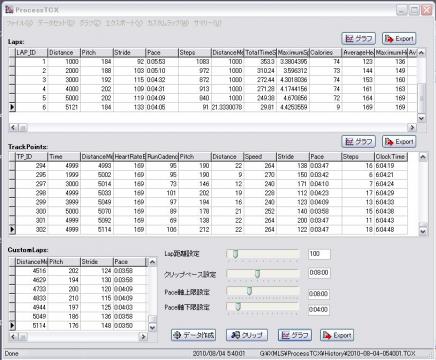Click the TotalTimeS column header

(x=260, y=53)
